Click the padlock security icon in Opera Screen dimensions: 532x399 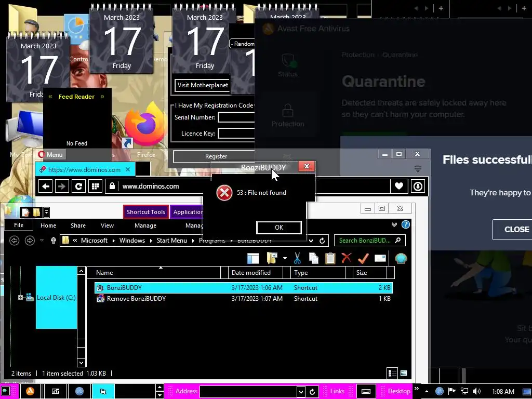coord(112,186)
